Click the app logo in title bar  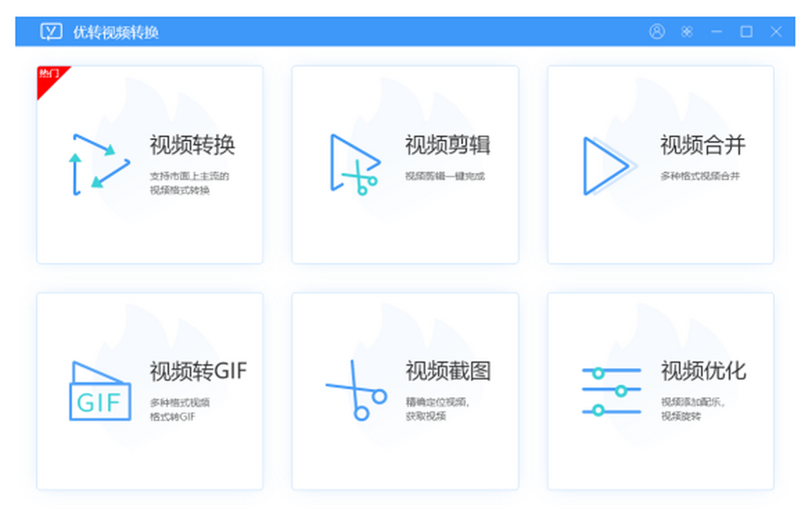click(x=51, y=32)
